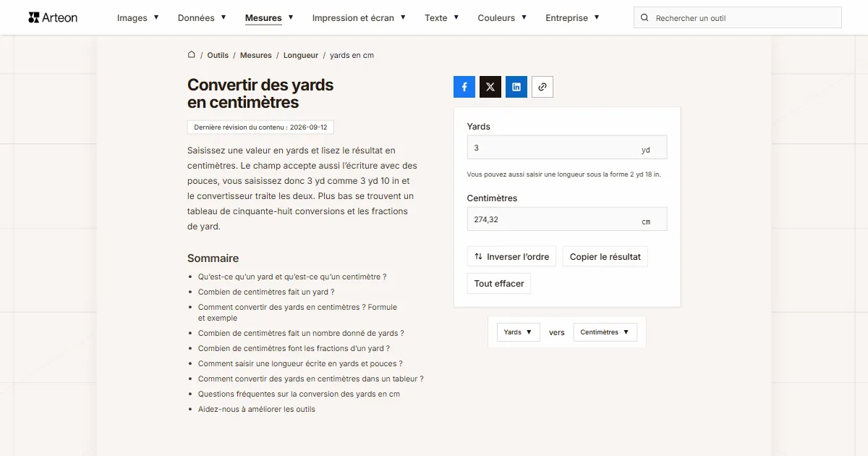Open "Aidez-nous à améliorer les outils" link
The height and width of the screenshot is (456, 868).
click(257, 409)
